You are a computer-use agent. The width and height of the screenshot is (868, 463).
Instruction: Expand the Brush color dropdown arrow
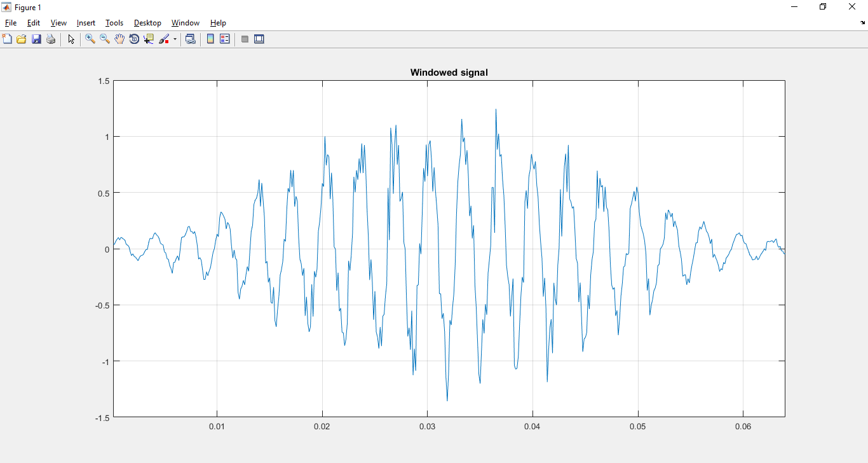click(x=175, y=39)
